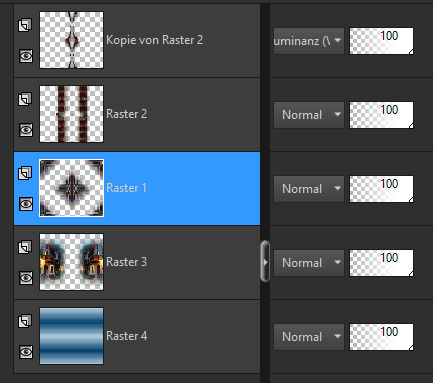Viewport: 433px width, 383px height.
Task: Click the layer panel splitter handle
Action: pos(265,261)
